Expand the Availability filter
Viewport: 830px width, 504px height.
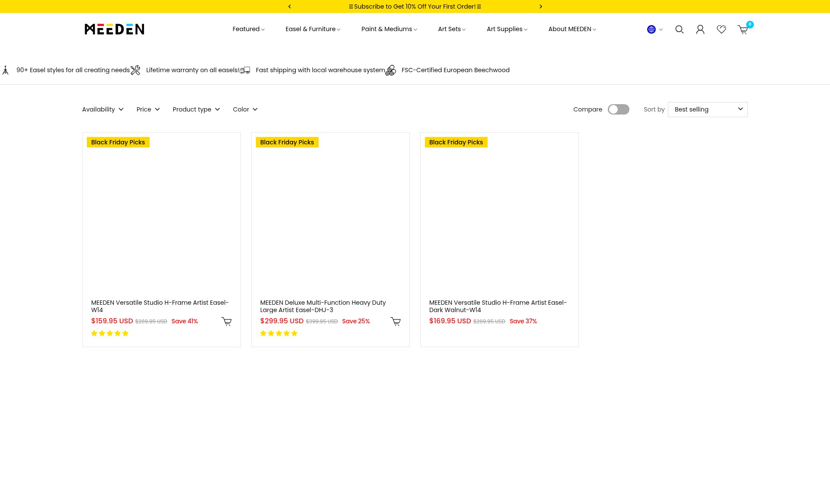click(x=103, y=109)
